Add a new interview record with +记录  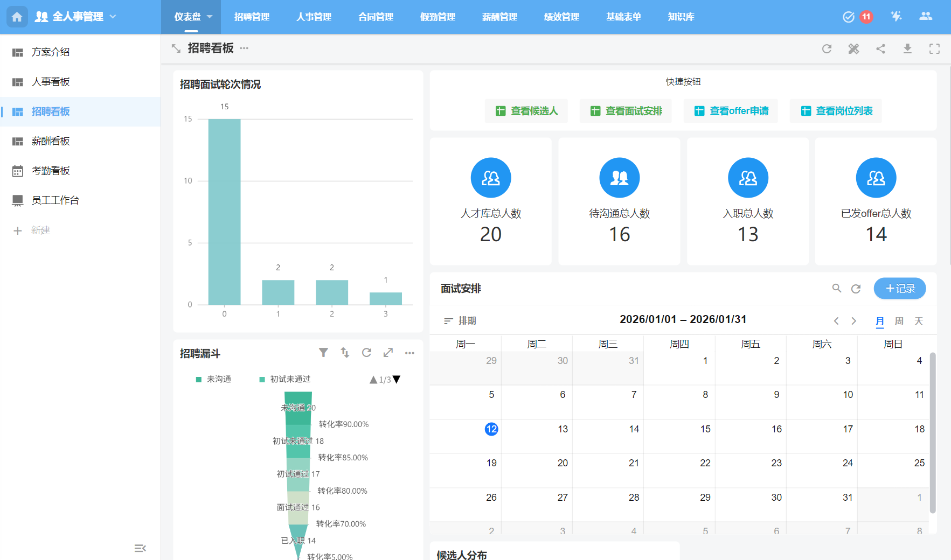pyautogui.click(x=899, y=289)
